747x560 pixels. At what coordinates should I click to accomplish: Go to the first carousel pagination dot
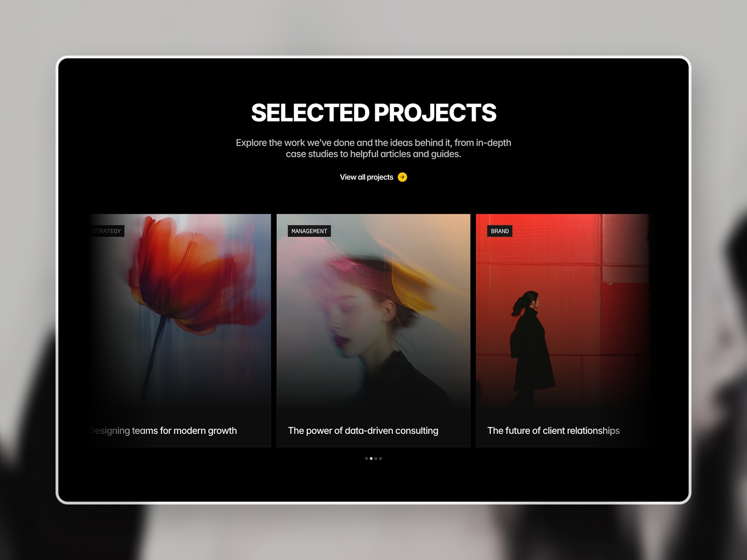pyautogui.click(x=366, y=459)
